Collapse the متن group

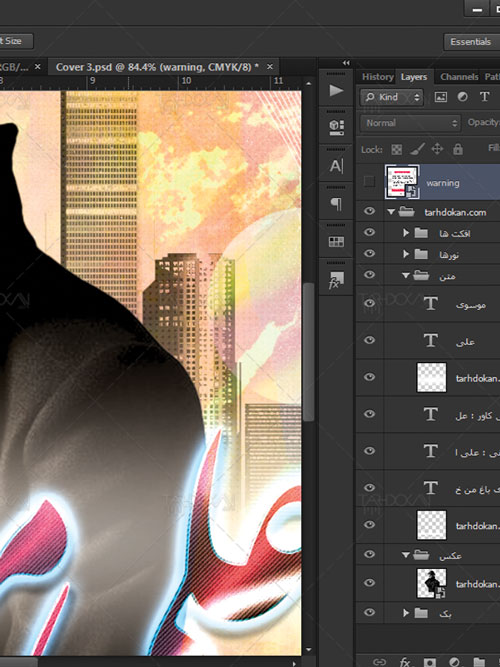[x=406, y=276]
